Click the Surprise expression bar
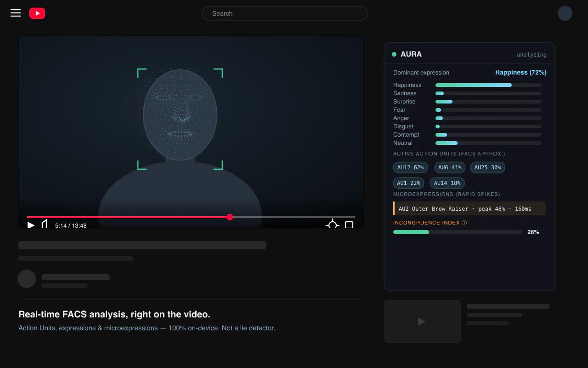Image resolution: width=588 pixels, height=368 pixels. click(x=488, y=102)
